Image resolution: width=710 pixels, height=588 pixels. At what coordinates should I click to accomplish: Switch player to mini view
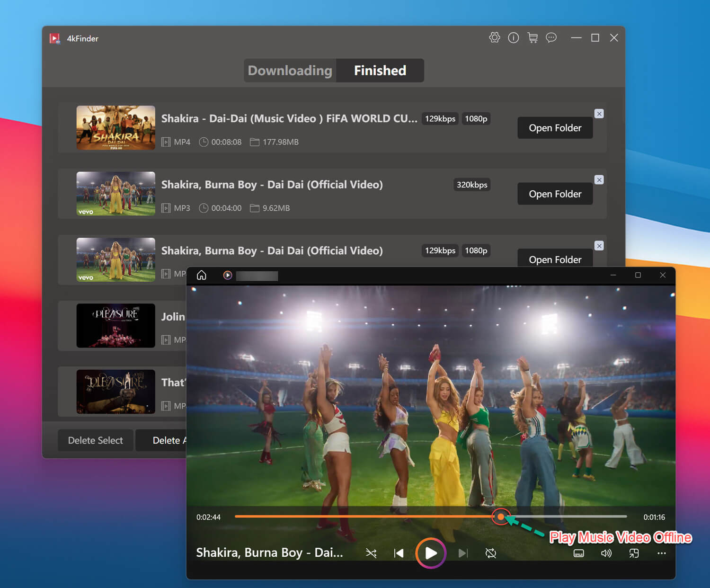tap(634, 553)
